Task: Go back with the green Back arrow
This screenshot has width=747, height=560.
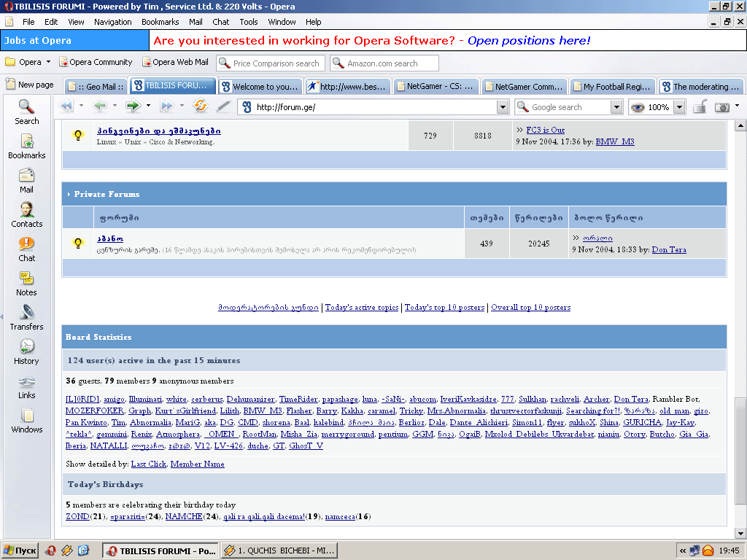Action: click(99, 106)
